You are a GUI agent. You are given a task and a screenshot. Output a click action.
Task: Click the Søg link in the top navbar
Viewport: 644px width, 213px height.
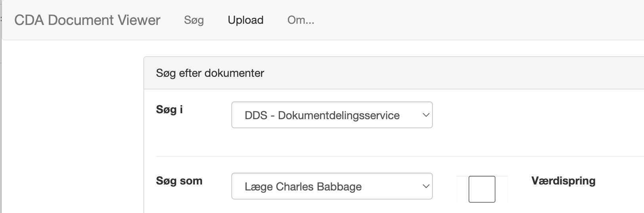tap(194, 20)
